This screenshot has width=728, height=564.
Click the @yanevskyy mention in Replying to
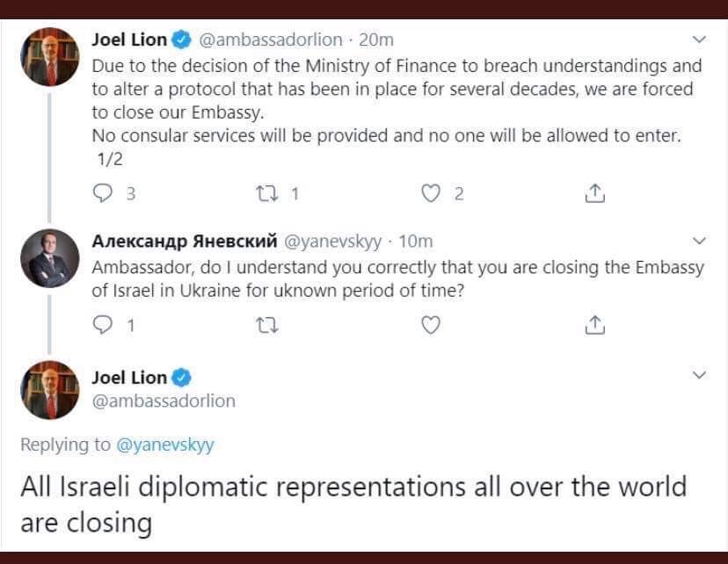(165, 445)
